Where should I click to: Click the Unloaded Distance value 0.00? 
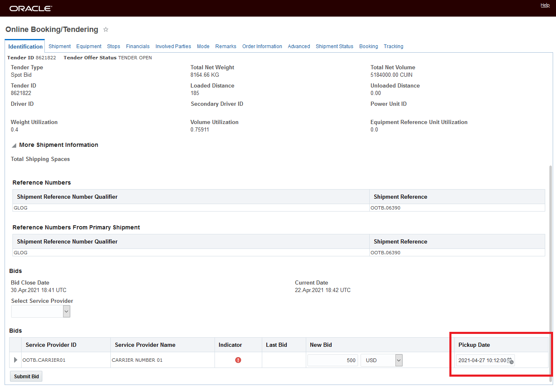click(376, 93)
